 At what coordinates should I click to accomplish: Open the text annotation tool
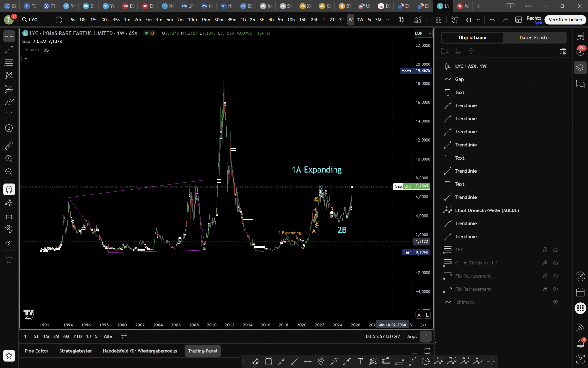coord(9,115)
